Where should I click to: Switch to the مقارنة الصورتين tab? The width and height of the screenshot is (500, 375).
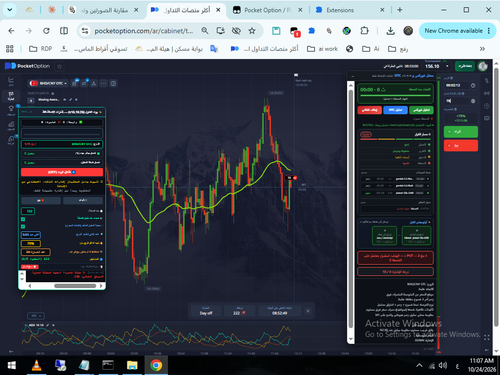point(104,10)
